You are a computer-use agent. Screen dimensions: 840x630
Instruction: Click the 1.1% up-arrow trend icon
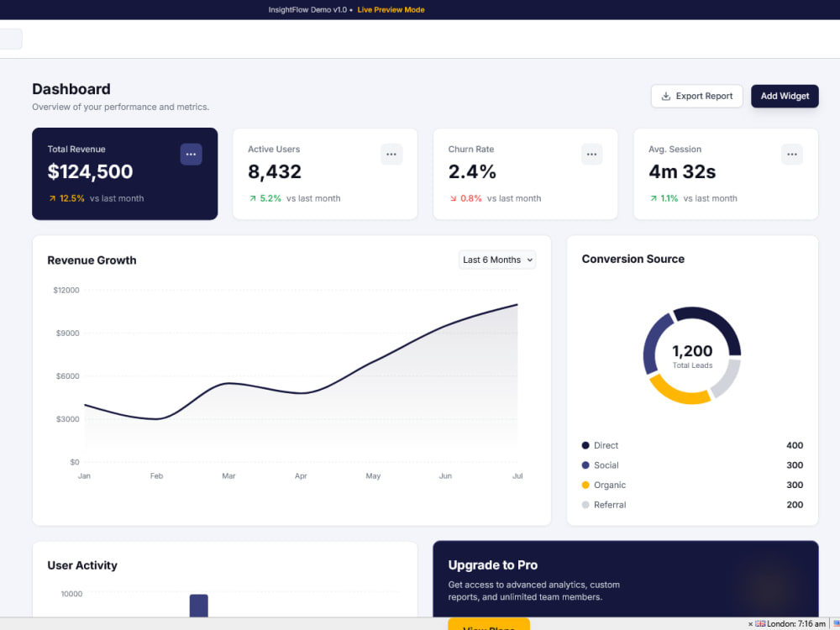point(653,198)
